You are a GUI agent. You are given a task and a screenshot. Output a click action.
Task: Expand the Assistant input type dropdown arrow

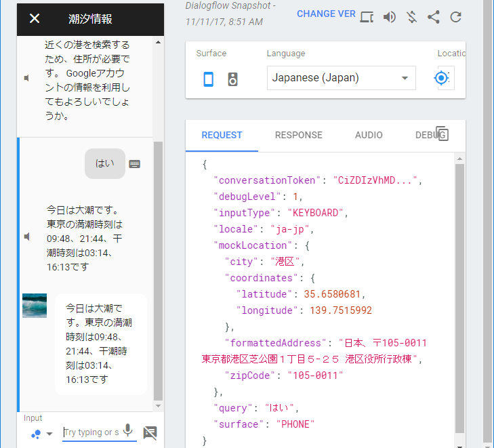pos(49,434)
